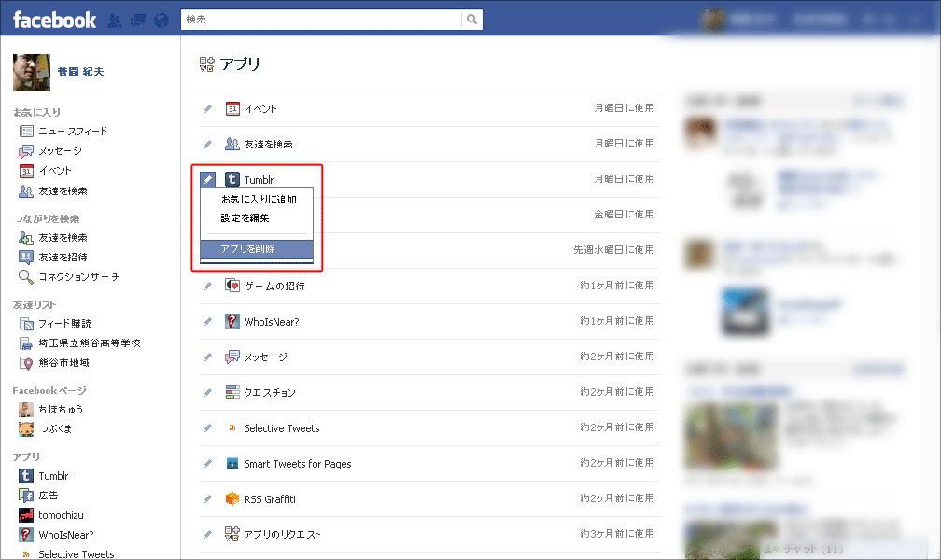
Task: Click the Facebook logo in the header
Action: coord(54,20)
